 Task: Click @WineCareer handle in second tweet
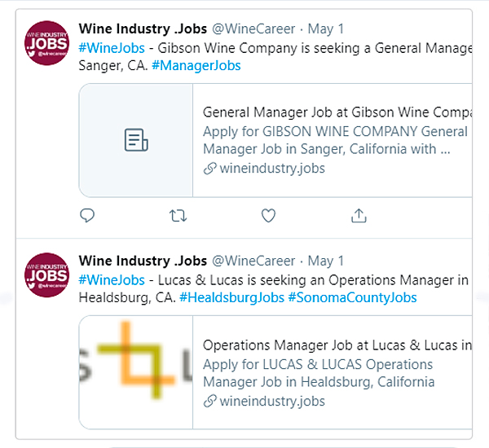pos(253,261)
